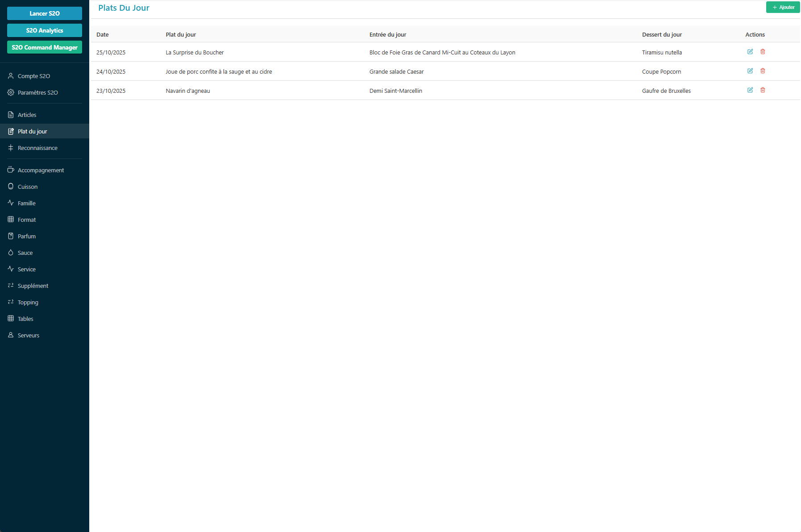Open the Serveurs page

(x=29, y=335)
